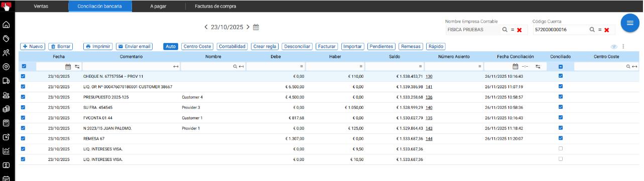
Task: Click the Nuevo button
Action: pyautogui.click(x=33, y=47)
